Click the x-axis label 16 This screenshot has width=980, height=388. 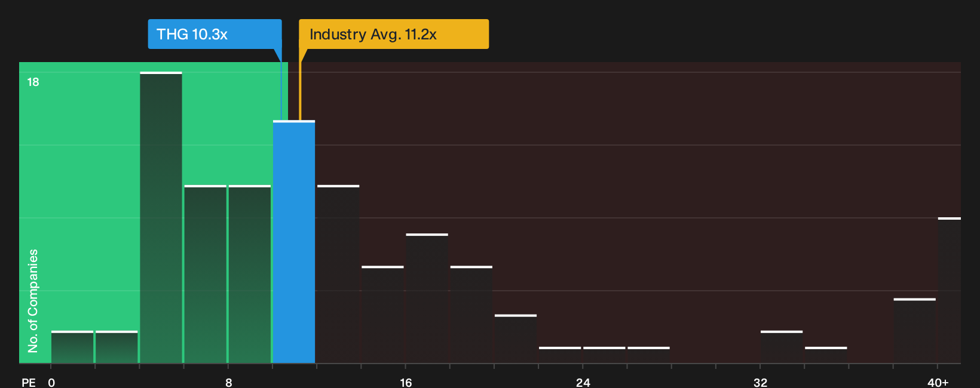point(406,382)
